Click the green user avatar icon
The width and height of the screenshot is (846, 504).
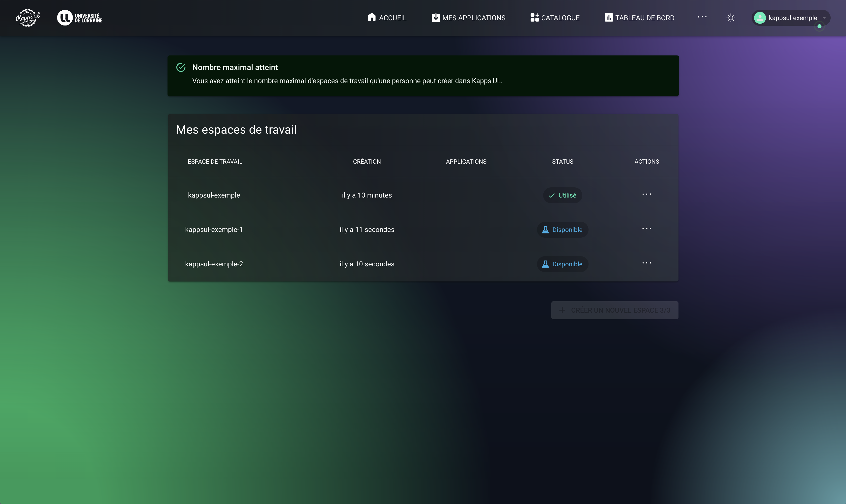(760, 18)
